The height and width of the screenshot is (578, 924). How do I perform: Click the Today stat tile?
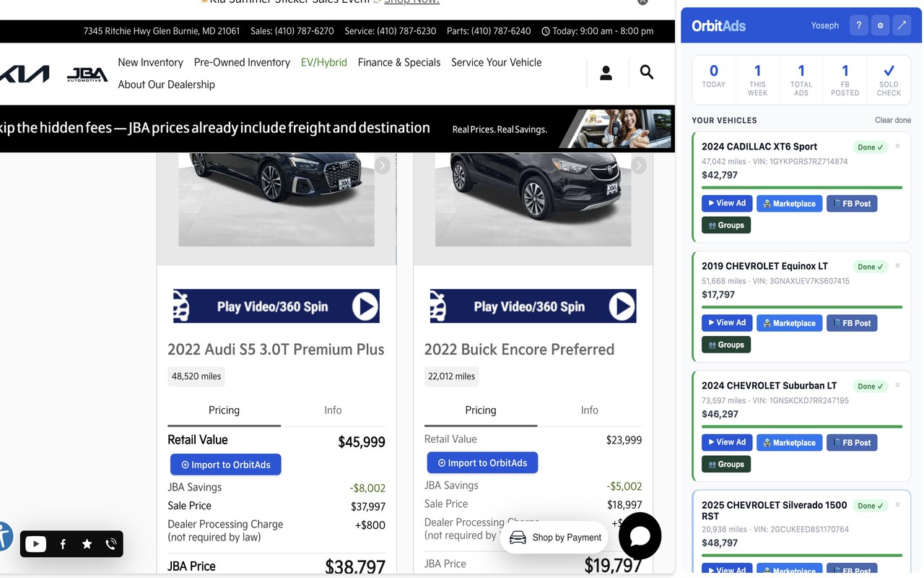[x=714, y=79]
